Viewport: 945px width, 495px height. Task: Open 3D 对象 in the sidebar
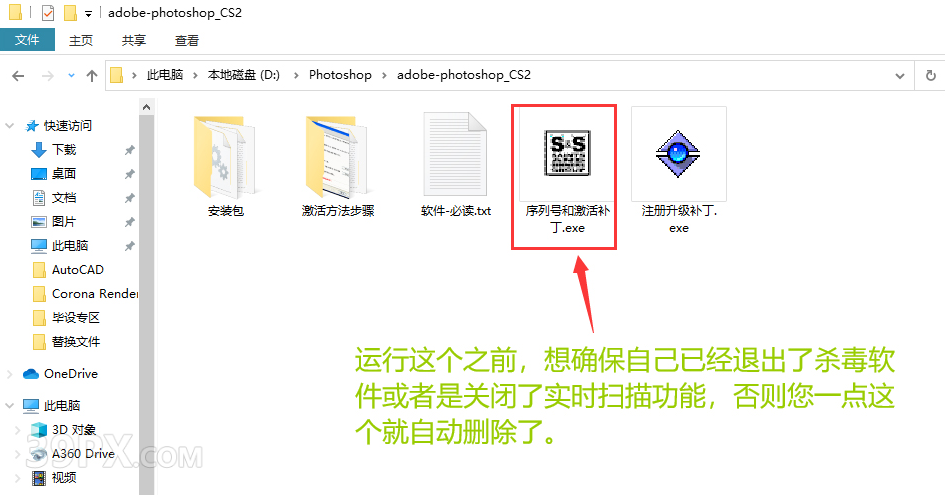point(74,430)
